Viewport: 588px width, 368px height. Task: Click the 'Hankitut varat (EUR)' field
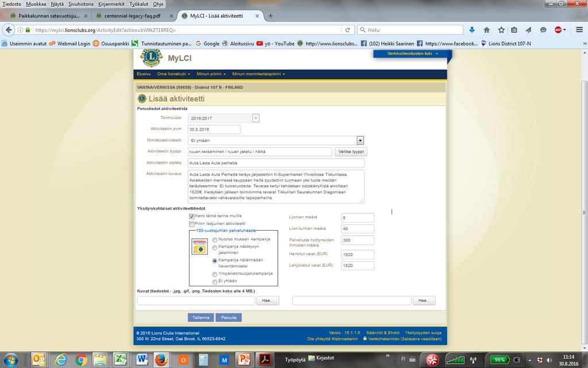[x=357, y=255]
